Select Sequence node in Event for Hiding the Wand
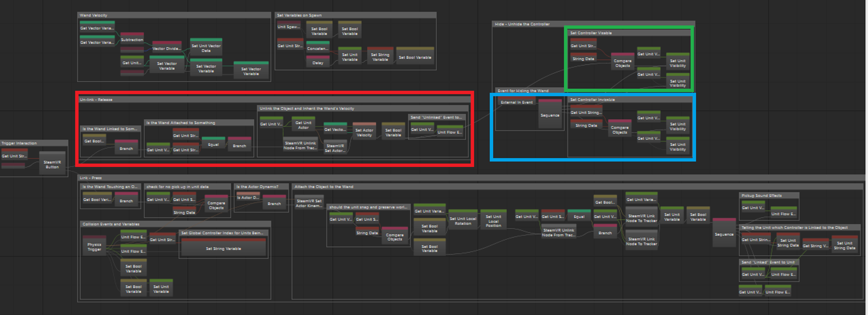The image size is (868, 315). pyautogui.click(x=550, y=113)
